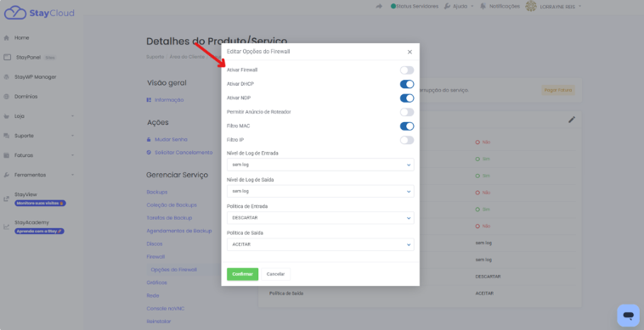Open Notificações in the header

pos(500,7)
